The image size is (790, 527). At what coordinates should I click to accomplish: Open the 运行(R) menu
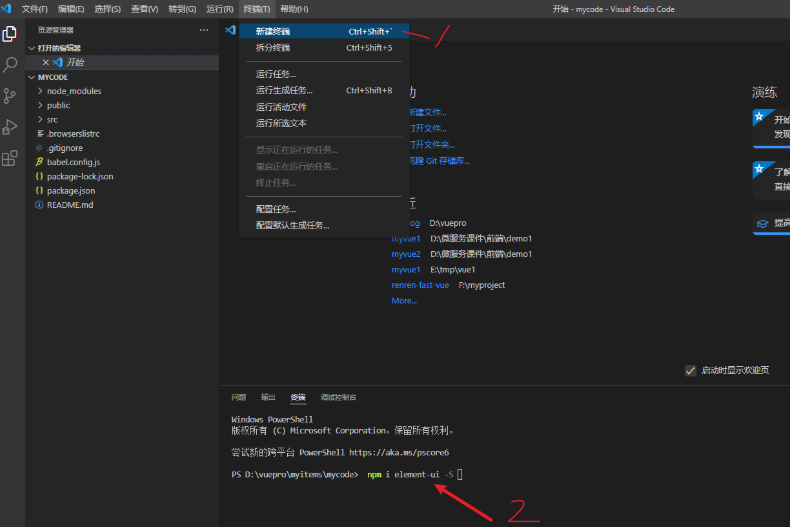tap(220, 9)
